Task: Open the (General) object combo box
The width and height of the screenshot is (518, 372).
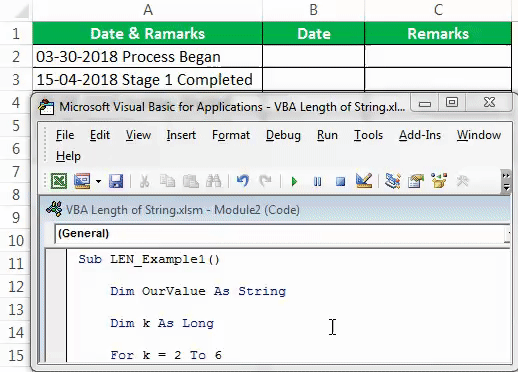Action: (x=282, y=233)
